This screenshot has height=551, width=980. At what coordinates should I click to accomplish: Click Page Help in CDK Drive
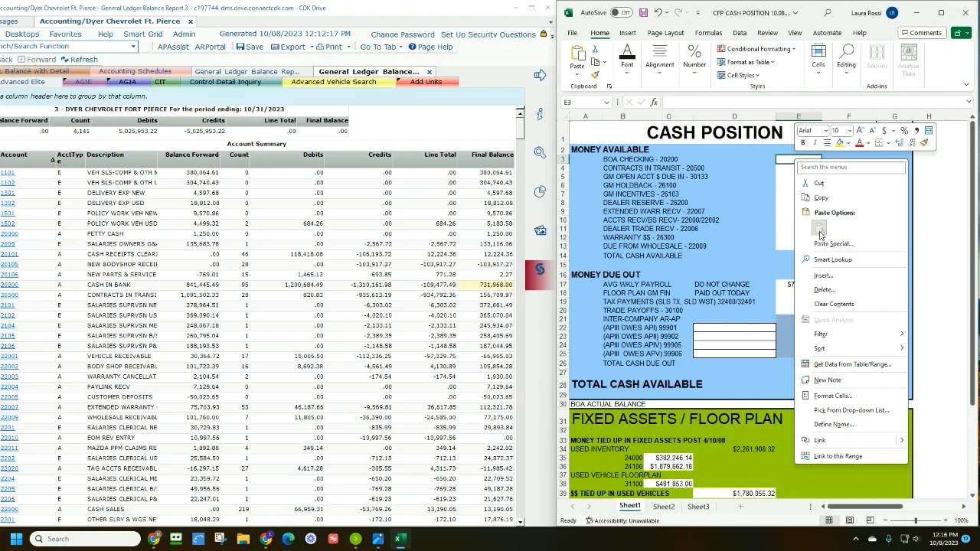pos(430,47)
